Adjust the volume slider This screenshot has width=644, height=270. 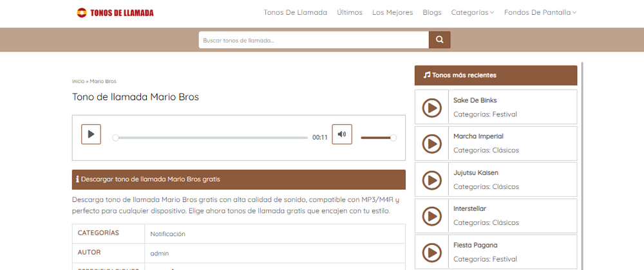pyautogui.click(x=379, y=138)
